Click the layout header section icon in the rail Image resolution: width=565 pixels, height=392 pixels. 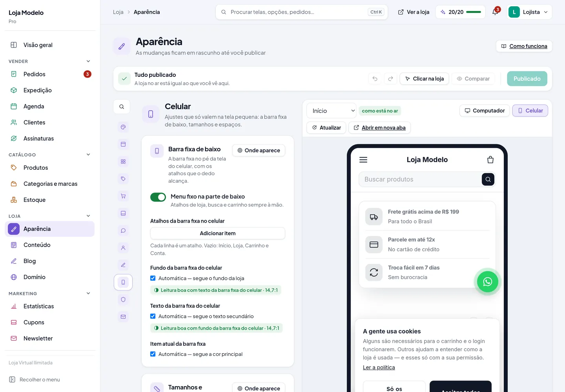click(123, 144)
